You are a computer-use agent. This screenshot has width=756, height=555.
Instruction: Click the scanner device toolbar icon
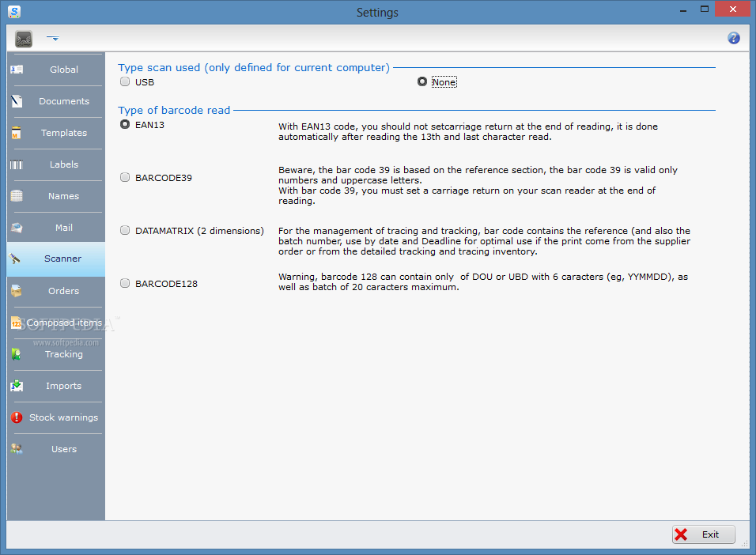(24, 39)
